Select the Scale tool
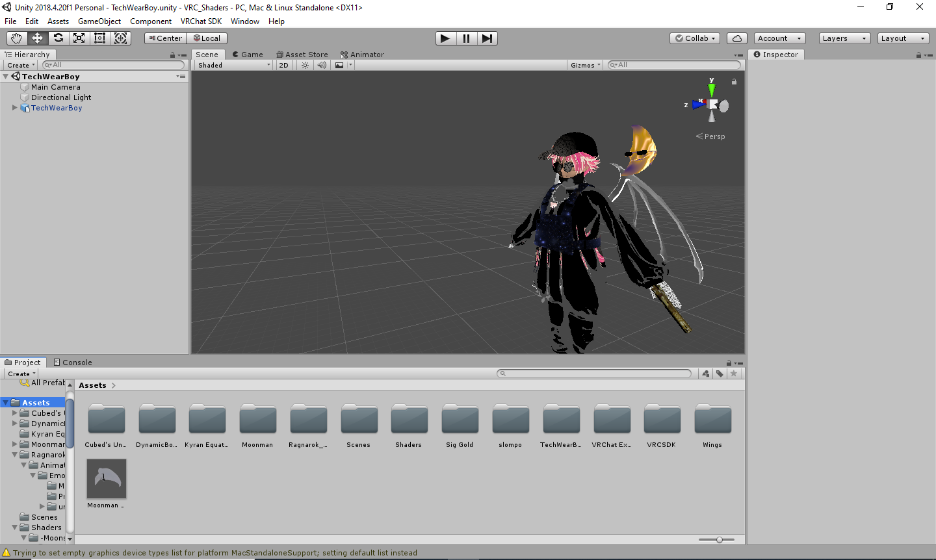The height and width of the screenshot is (560, 936). pos(79,38)
